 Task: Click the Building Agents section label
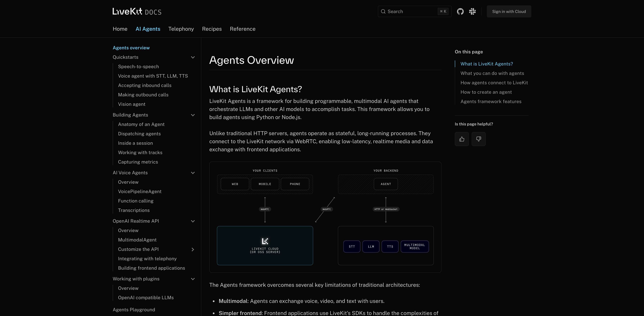(x=130, y=115)
